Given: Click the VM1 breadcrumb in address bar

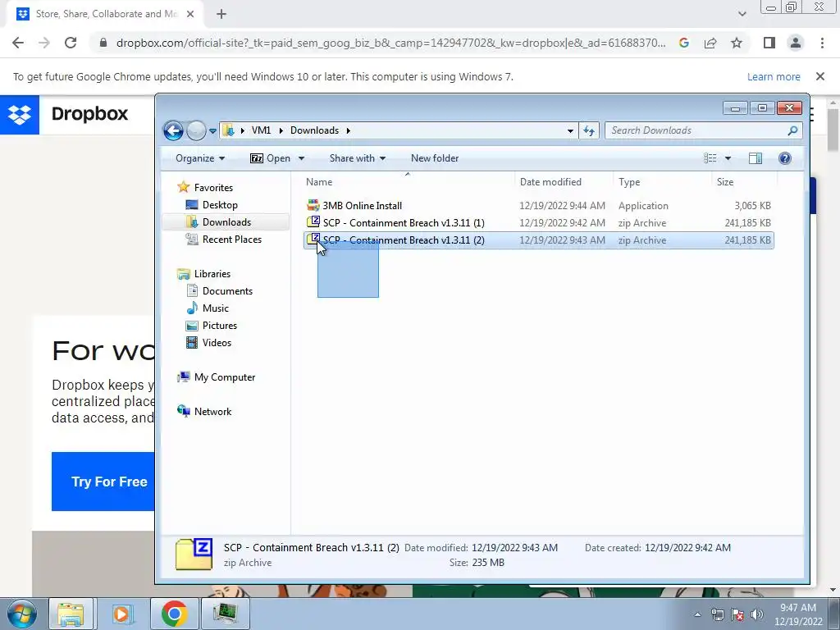Looking at the screenshot, I should 261,130.
